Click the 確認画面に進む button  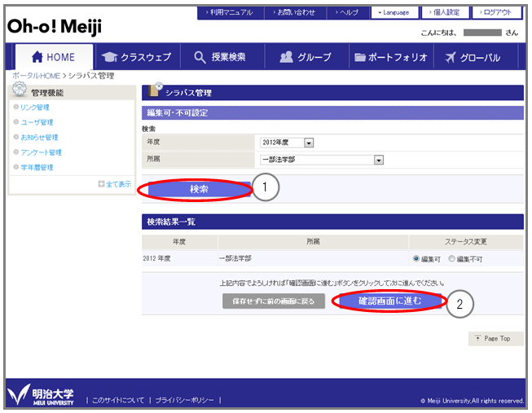[x=390, y=301]
